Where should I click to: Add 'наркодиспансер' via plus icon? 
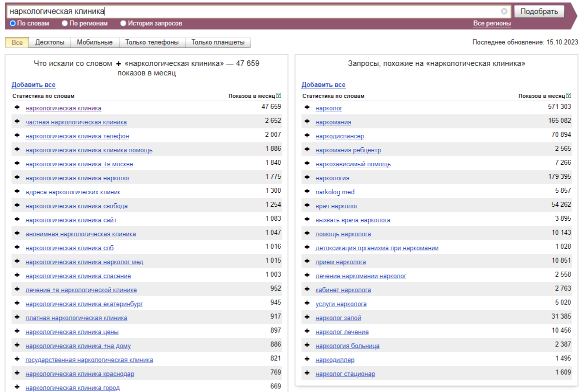tap(307, 135)
